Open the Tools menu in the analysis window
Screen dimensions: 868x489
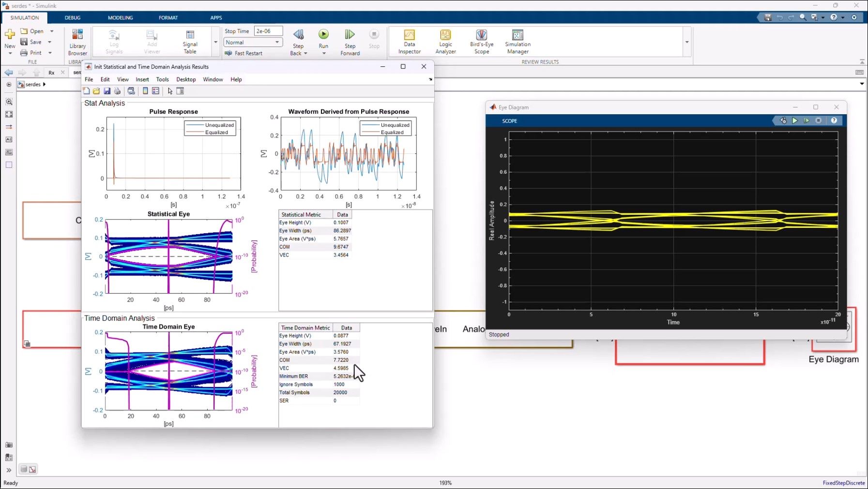click(x=163, y=79)
